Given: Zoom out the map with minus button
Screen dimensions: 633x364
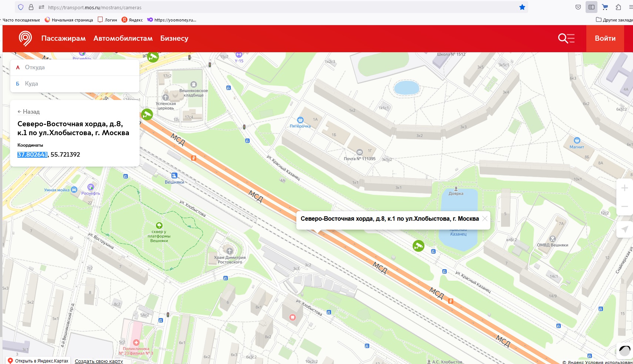Looking at the screenshot, I should coord(624,206).
